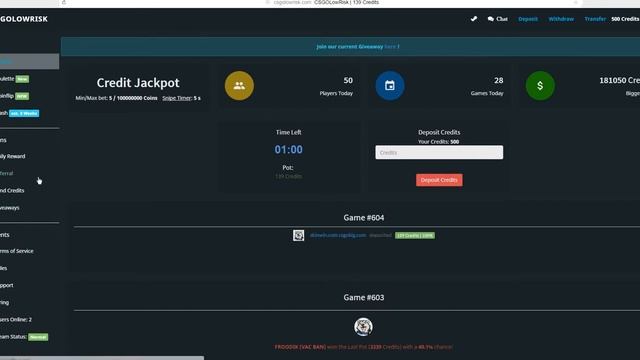Screen dimensions: 640x360
Task: Open Daily Reward in the sidebar
Action: tap(13, 156)
